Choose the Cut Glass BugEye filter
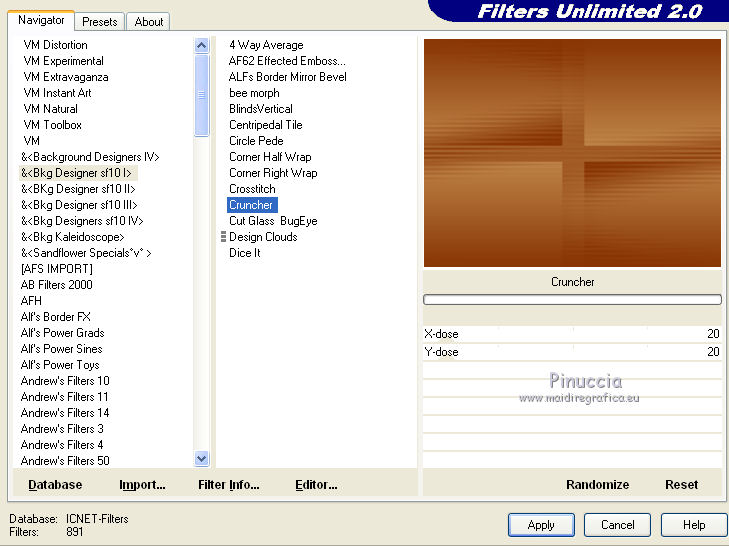The width and height of the screenshot is (729, 546). (273, 221)
